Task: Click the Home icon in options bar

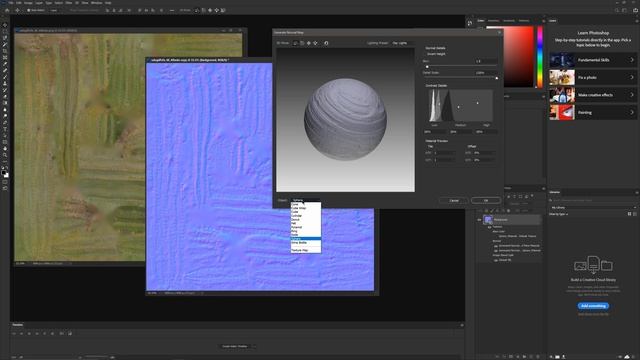Action: click(x=7, y=10)
